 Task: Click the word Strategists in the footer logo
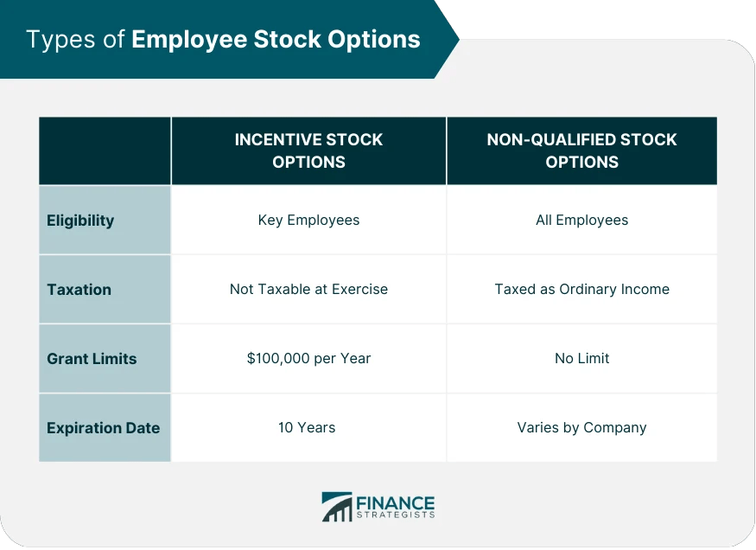click(394, 515)
